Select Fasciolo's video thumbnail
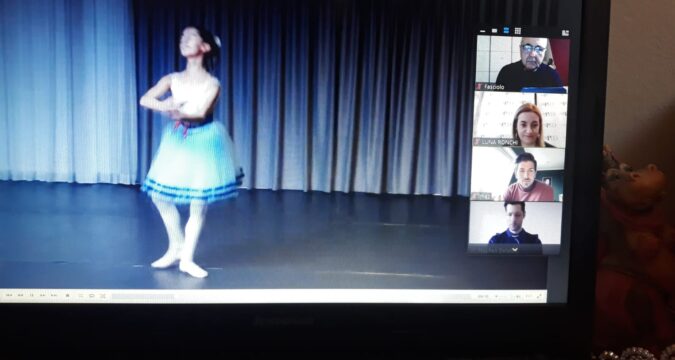 [523, 63]
